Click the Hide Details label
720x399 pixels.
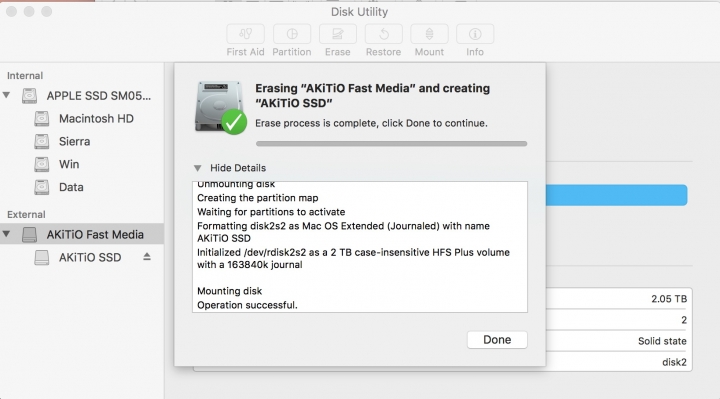click(x=238, y=168)
